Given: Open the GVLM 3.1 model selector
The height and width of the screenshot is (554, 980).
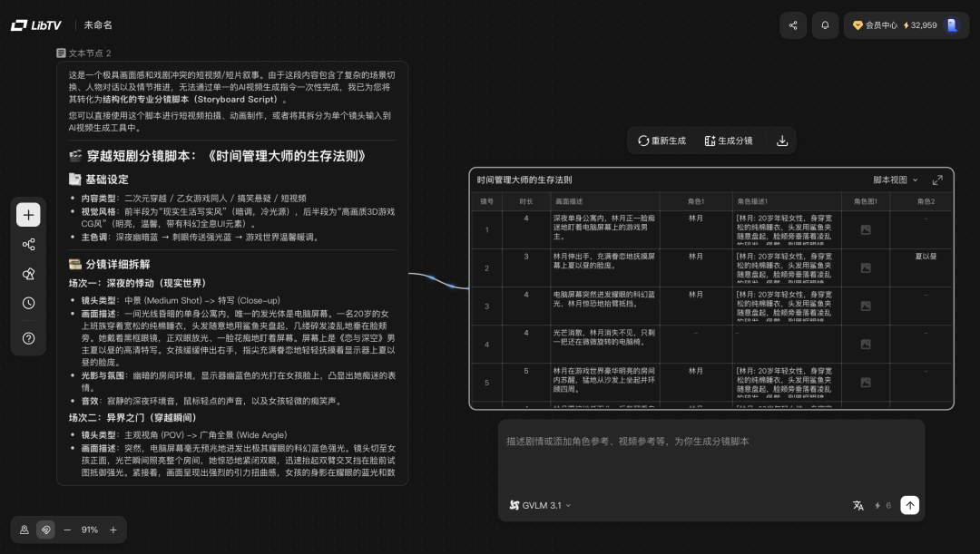Looking at the screenshot, I should pos(541,506).
